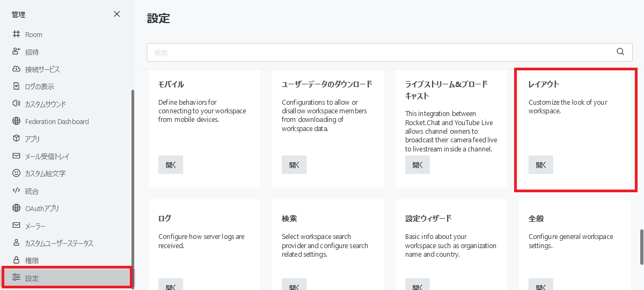This screenshot has width=644, height=290.
Task: Click the user icon beside カスタムユーザーステータス
Action: pos(16,243)
